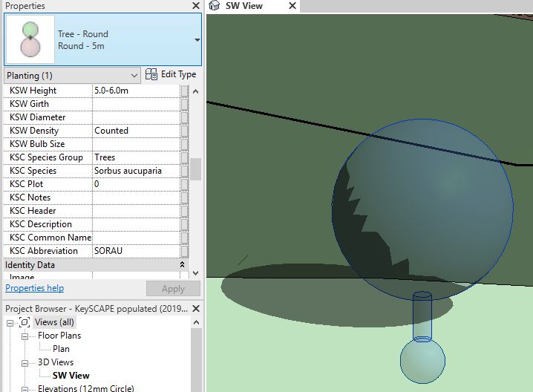
Task: Click the SW View tab home icon
Action: coord(215,6)
